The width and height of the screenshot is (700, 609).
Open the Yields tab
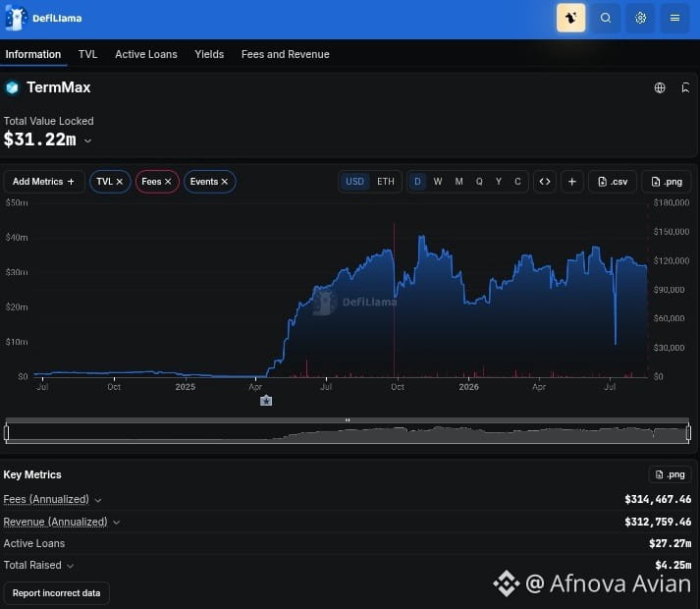click(x=209, y=54)
